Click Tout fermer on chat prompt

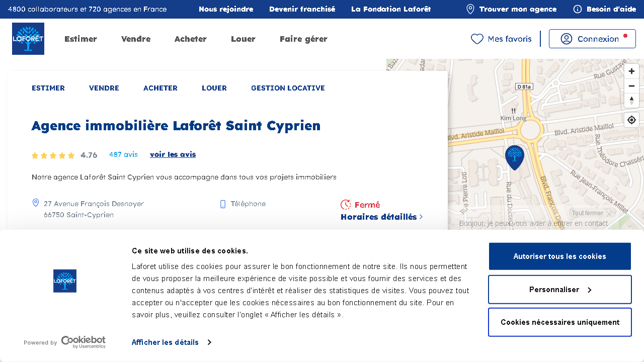click(588, 214)
